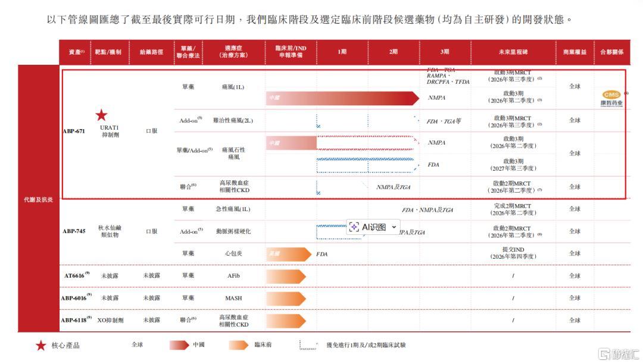Viewport: 643px width, 364px height.
Task: Click the 秋水仙鹼類似物 mechanism text
Action: click(110, 231)
